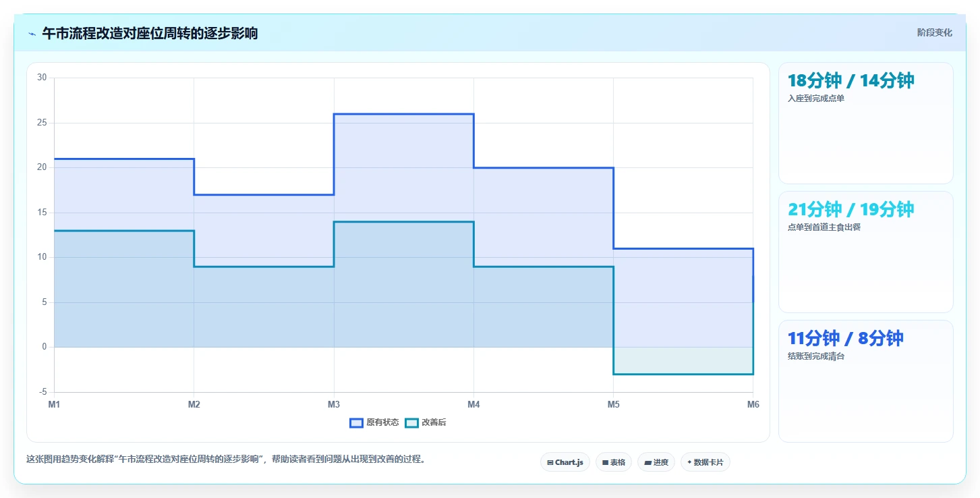Click the 点单到首道主食出餐 caption
Screen dimensions: 980x498
point(824,227)
